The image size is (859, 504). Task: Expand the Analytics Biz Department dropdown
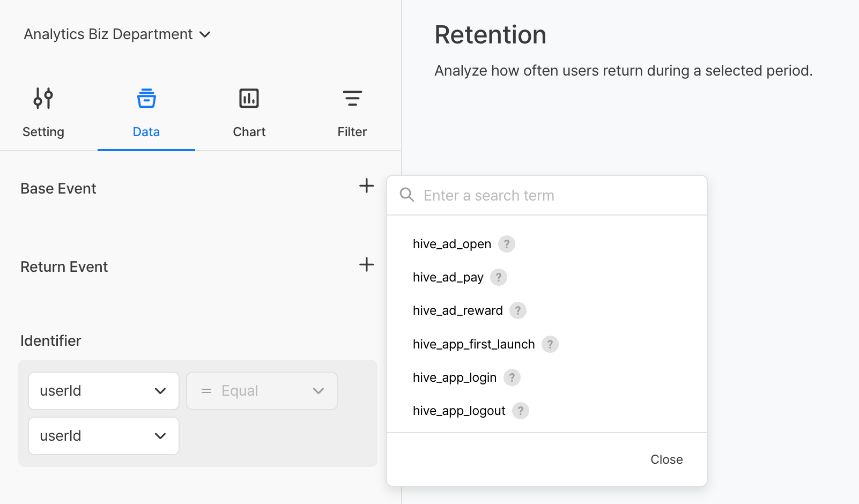[117, 34]
